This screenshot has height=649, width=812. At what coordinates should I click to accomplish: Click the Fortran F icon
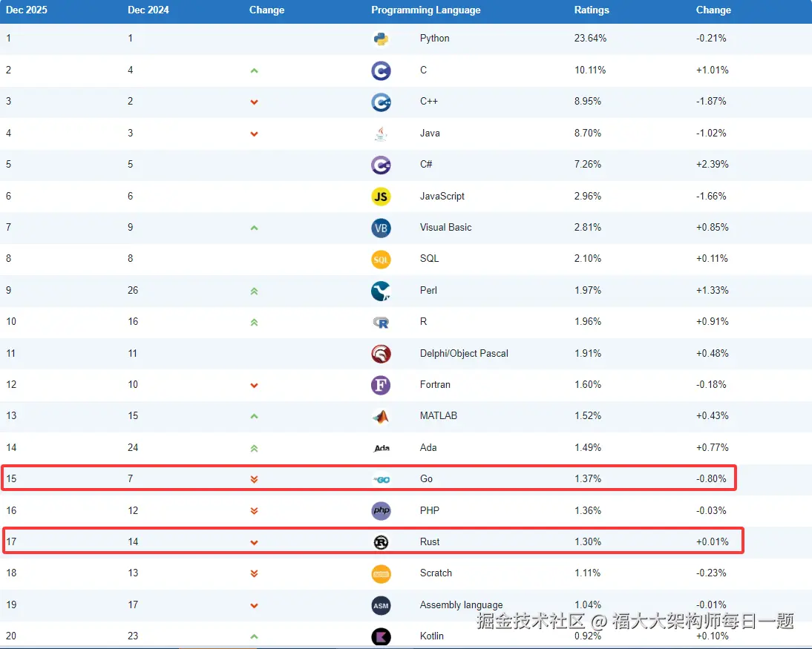click(381, 386)
